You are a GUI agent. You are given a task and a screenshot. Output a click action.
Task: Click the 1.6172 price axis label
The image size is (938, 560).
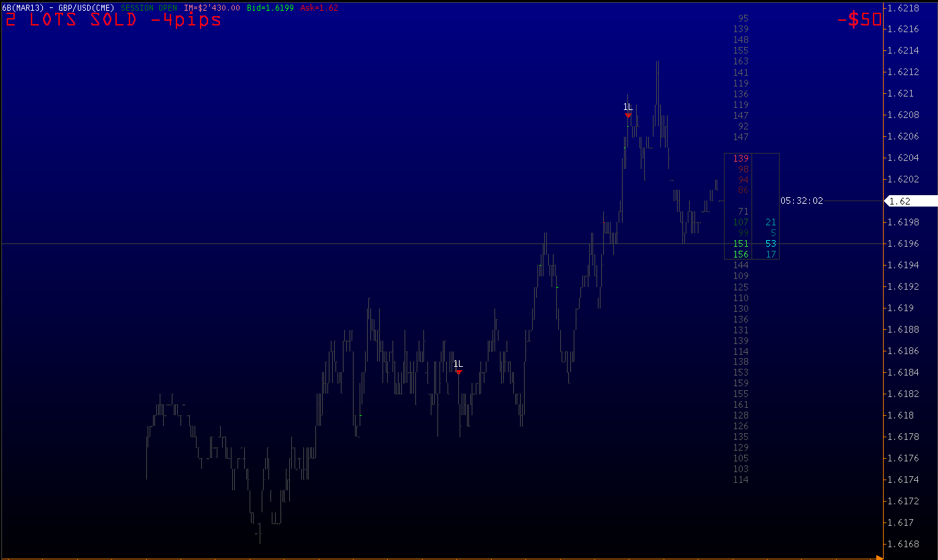[x=902, y=502]
